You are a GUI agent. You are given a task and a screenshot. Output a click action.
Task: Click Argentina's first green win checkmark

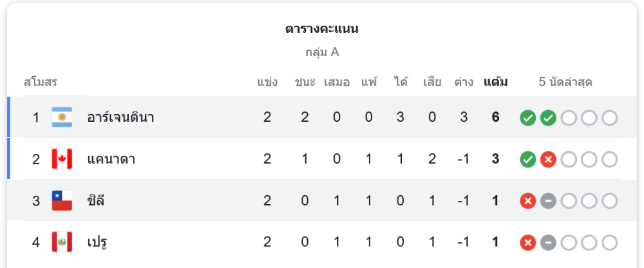pos(528,118)
